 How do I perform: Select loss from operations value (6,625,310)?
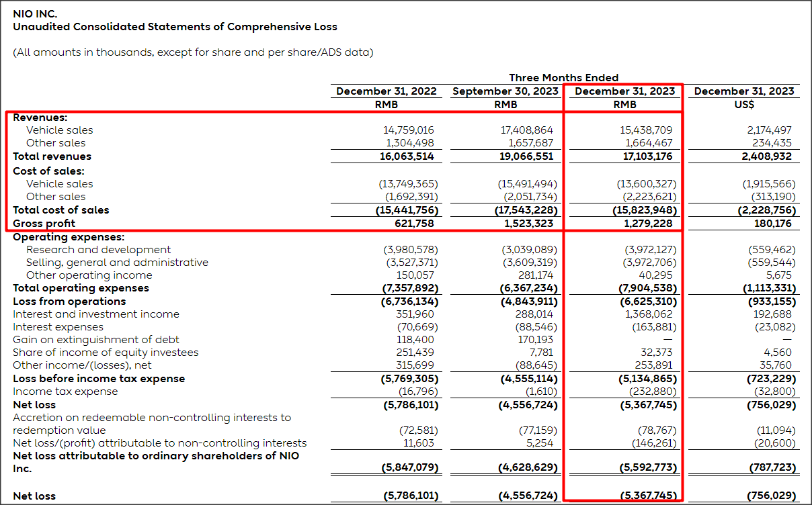pyautogui.click(x=647, y=302)
